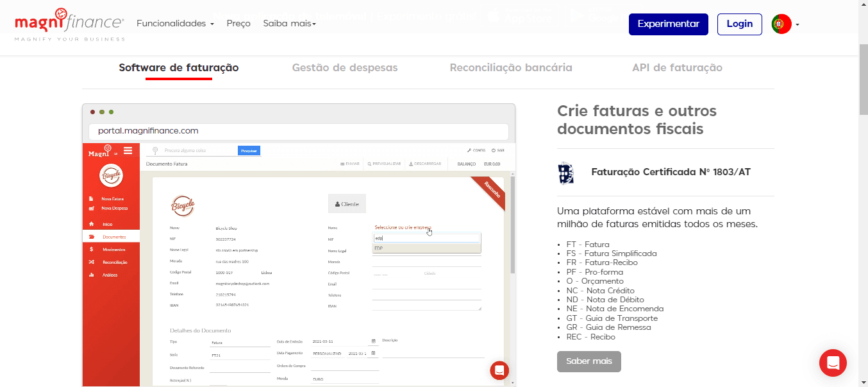Click the portal.magnifinance.com address bar
Image resolution: width=868 pixels, height=387 pixels.
pyautogui.click(x=299, y=131)
